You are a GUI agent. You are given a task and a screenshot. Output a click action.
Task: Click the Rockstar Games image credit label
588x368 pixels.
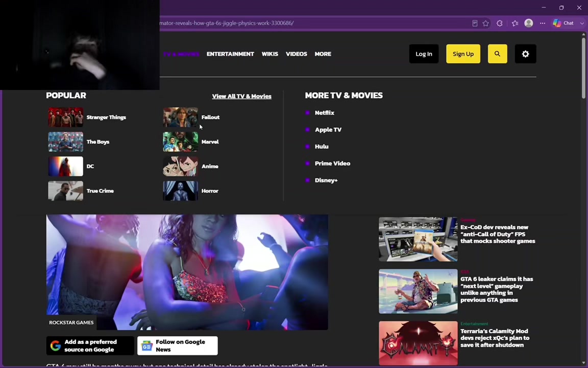coord(71,322)
